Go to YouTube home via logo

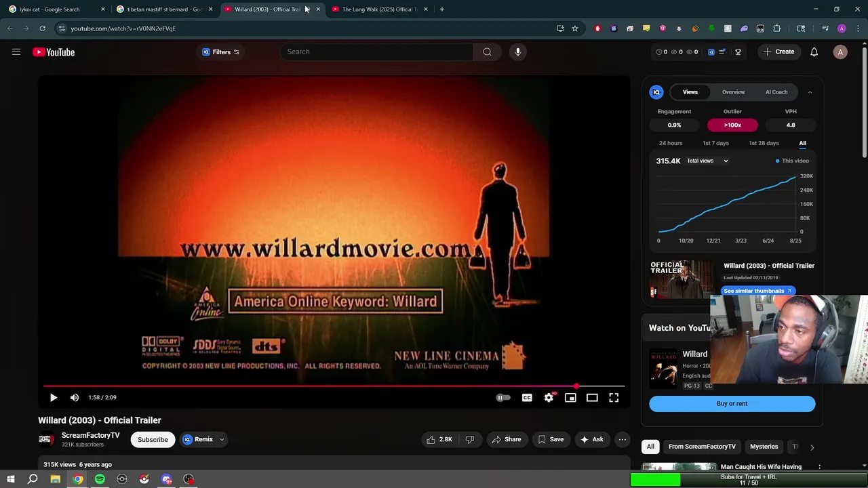coord(54,52)
